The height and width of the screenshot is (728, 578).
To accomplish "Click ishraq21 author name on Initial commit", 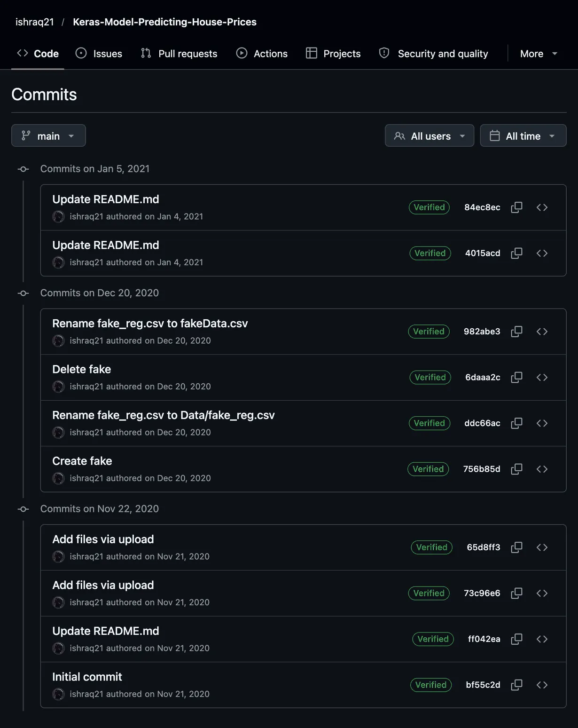I will click(86, 694).
